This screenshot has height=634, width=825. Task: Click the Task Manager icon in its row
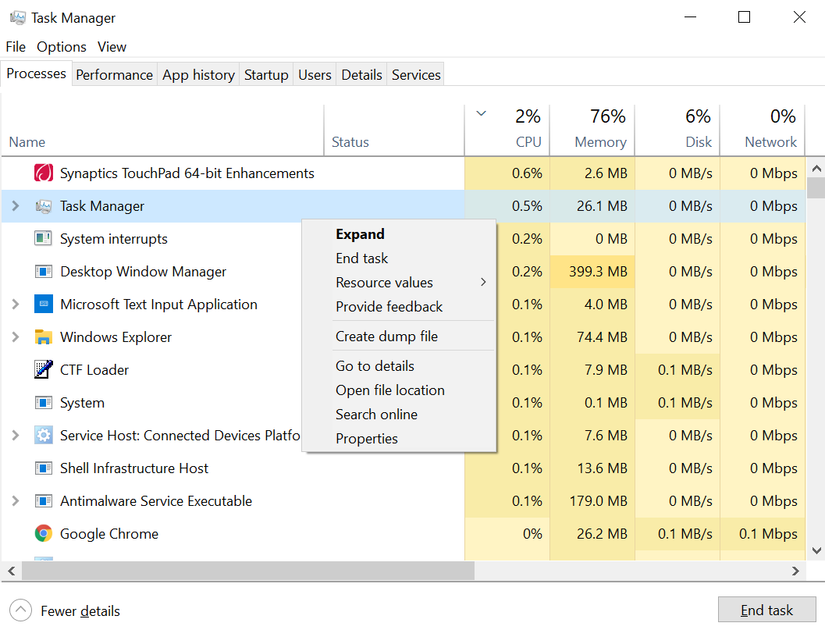(x=44, y=206)
